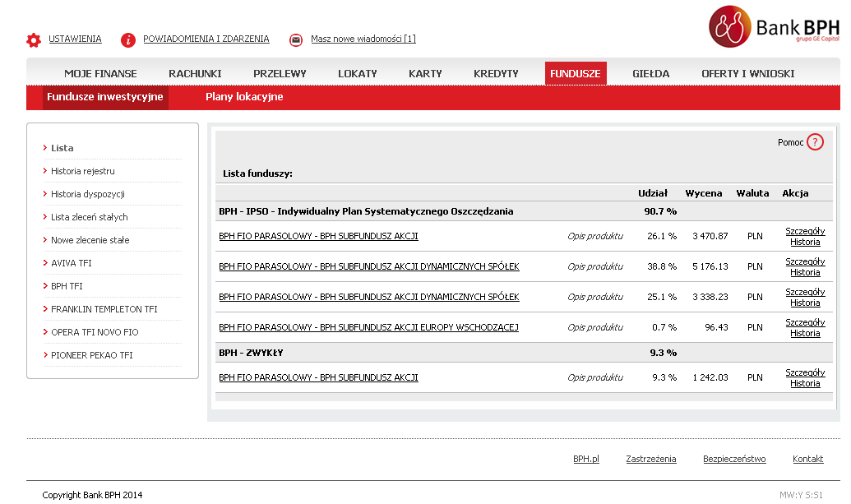This screenshot has width=851, height=504.
Task: Open BPH SUBFUNDUSZ AKCJI fund with 9.3 %
Action: (x=318, y=377)
